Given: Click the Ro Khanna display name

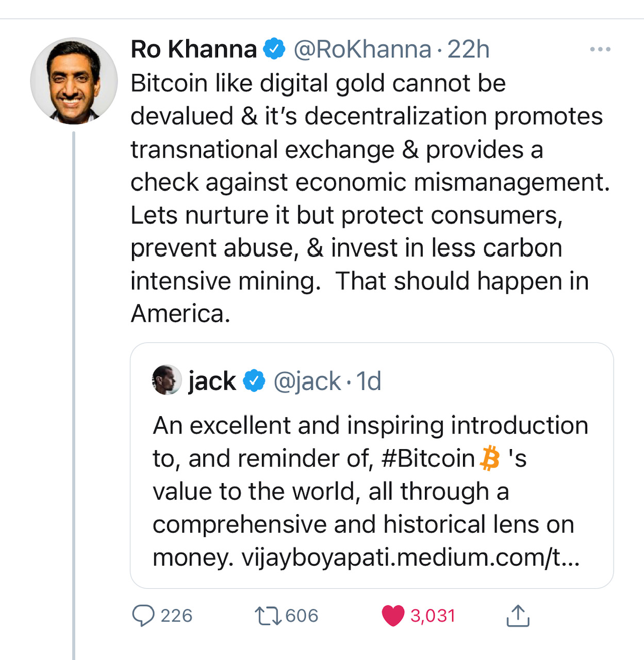Looking at the screenshot, I should (x=194, y=49).
